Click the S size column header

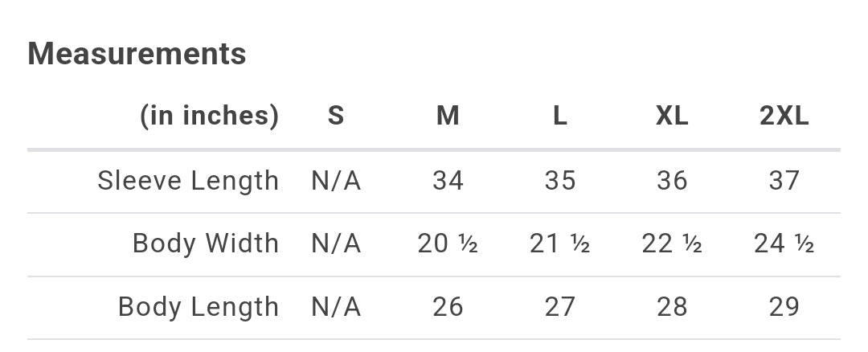coord(336,116)
